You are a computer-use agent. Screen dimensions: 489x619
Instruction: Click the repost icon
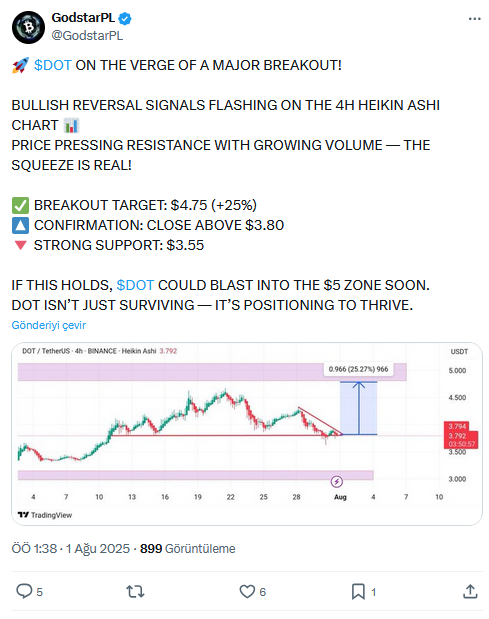[x=135, y=591]
